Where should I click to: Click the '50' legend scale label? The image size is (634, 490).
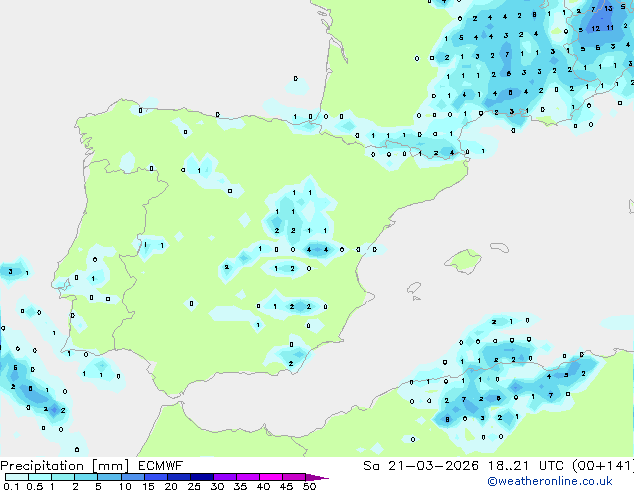click(309, 486)
